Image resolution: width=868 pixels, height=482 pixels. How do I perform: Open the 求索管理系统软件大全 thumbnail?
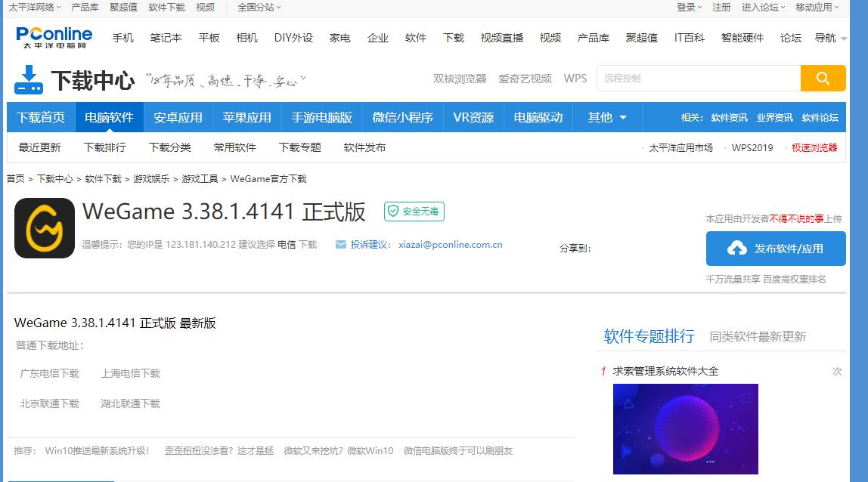coord(684,428)
